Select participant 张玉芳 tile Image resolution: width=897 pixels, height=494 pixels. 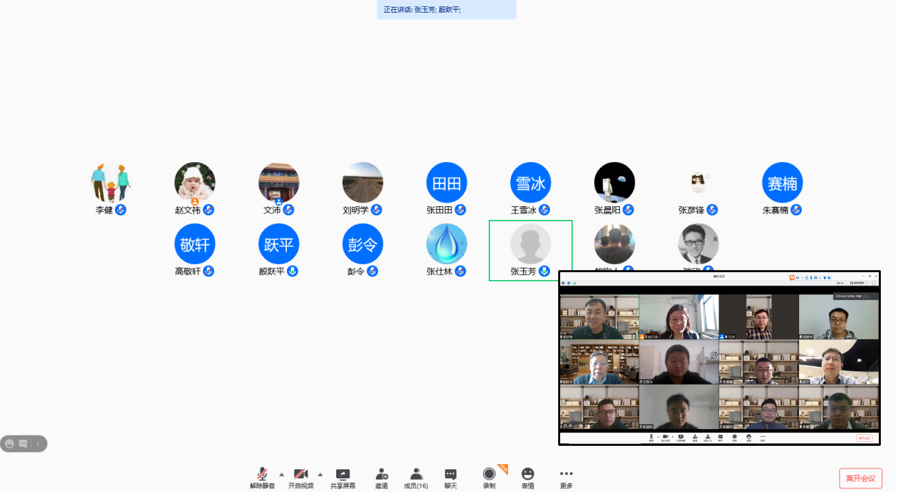[x=530, y=249]
